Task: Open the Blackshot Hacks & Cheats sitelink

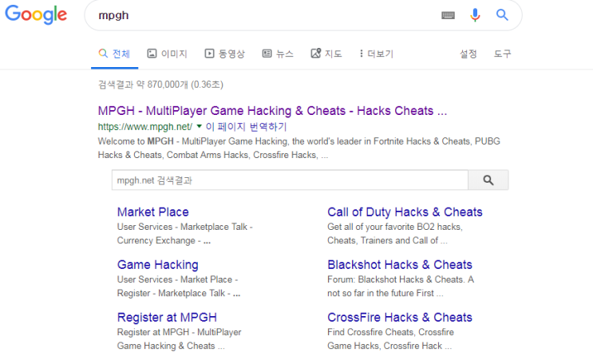Action: pos(400,264)
